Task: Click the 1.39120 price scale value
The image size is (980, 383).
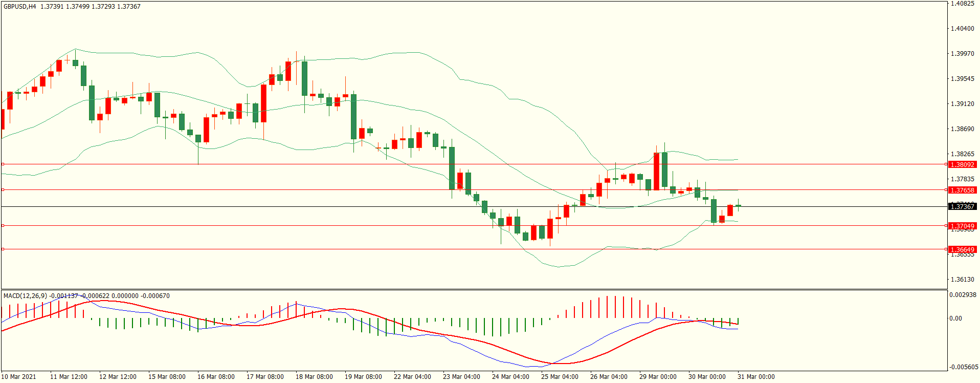Action: [x=963, y=104]
